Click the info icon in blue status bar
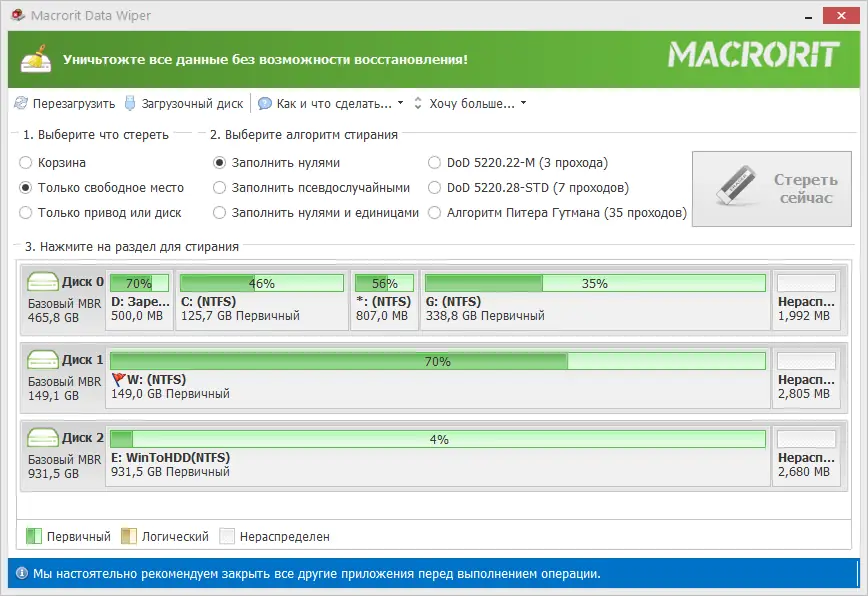 pos(22,573)
